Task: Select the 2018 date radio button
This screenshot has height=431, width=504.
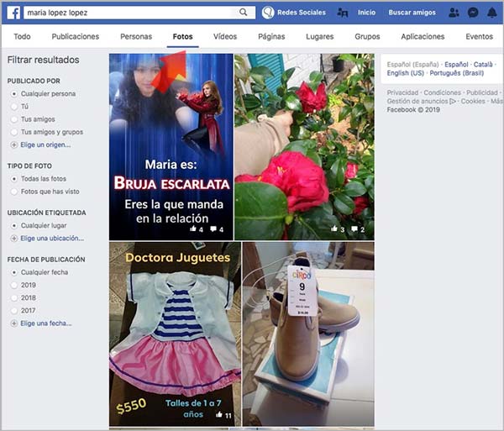Action: [13, 298]
